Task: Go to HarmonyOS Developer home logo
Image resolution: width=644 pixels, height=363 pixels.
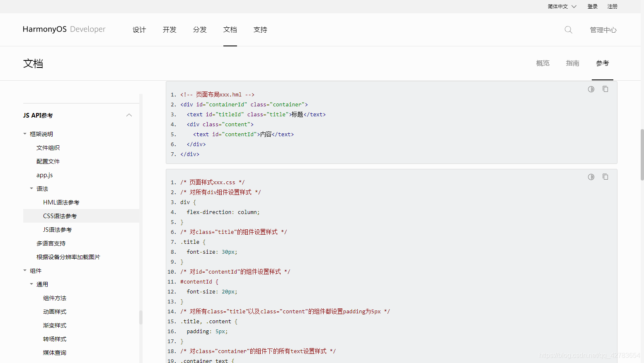Action: click(64, 29)
